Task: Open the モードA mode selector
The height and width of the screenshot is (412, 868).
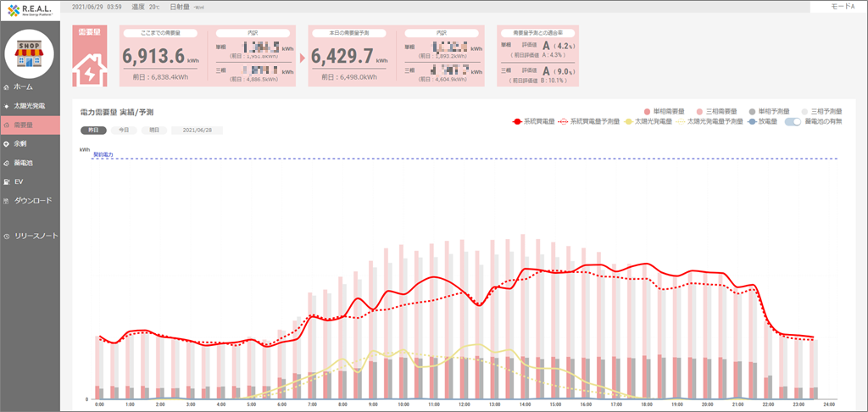Action: [838, 7]
